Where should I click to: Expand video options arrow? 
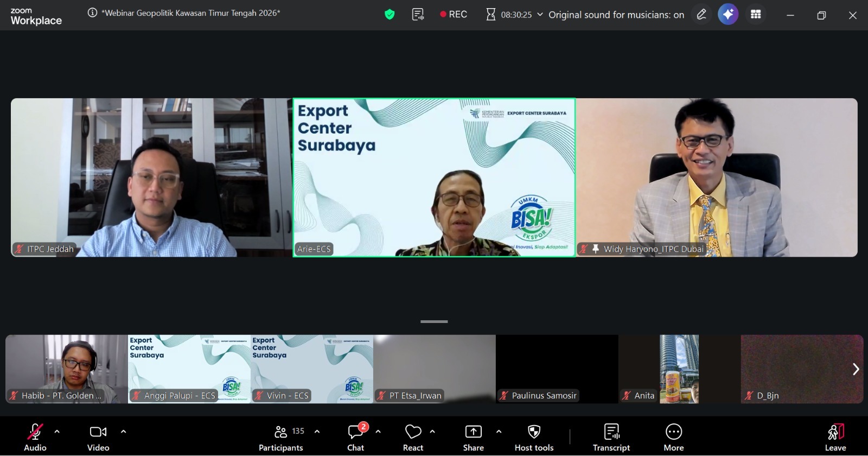(123, 432)
